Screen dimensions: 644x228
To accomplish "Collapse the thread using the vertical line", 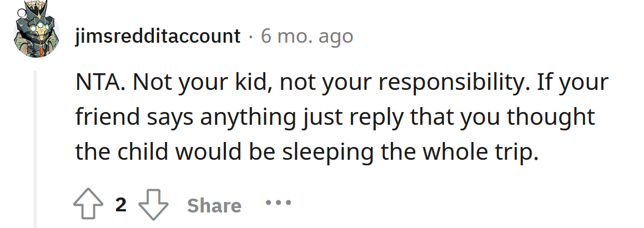I will coord(36,149).
